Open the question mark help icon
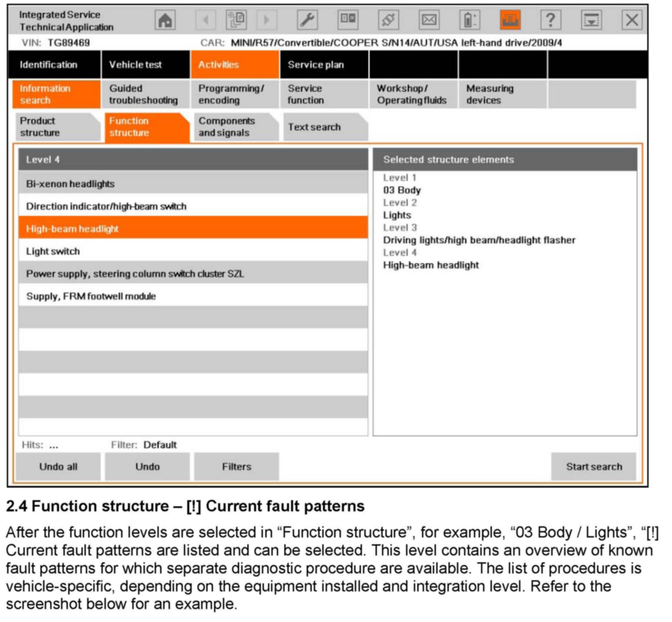672x622 pixels. (x=551, y=20)
